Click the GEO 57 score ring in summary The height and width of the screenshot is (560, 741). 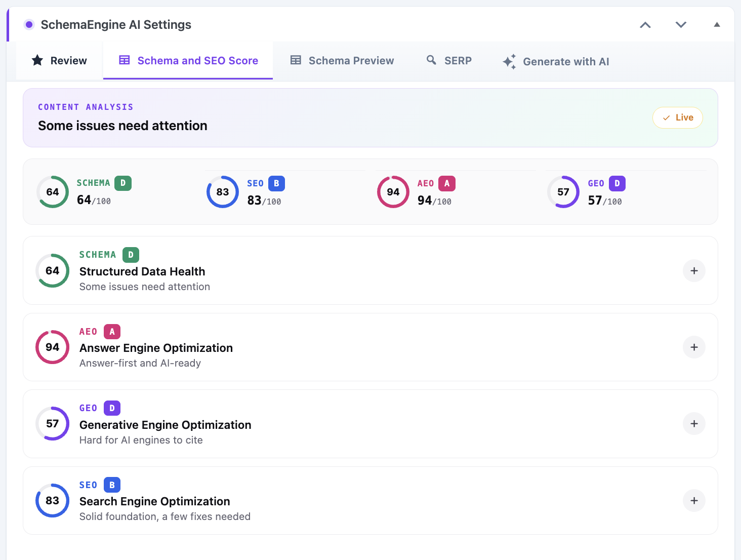[563, 192]
